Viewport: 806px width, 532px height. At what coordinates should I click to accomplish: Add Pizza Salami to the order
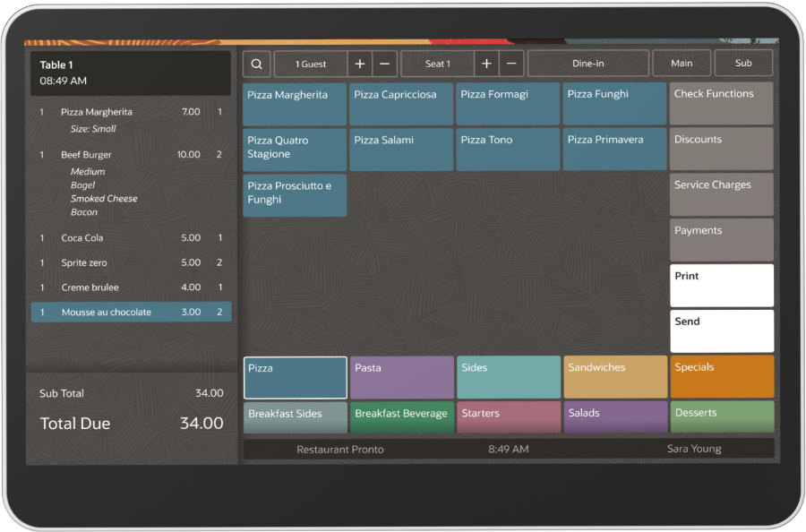coord(401,150)
